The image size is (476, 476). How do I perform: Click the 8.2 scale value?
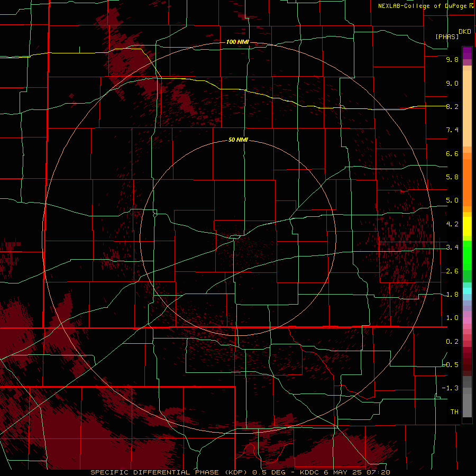coord(452,106)
